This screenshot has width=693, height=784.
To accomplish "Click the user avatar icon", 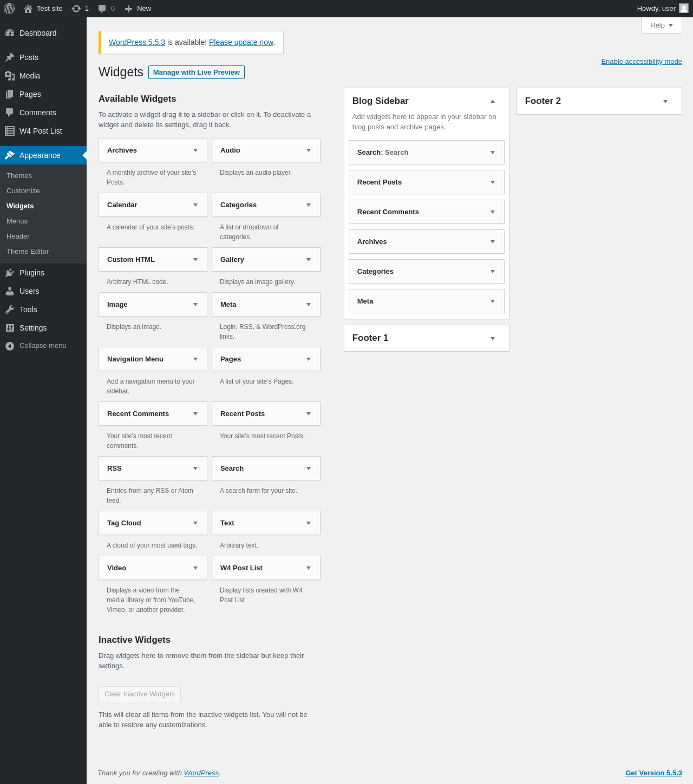I will [684, 8].
